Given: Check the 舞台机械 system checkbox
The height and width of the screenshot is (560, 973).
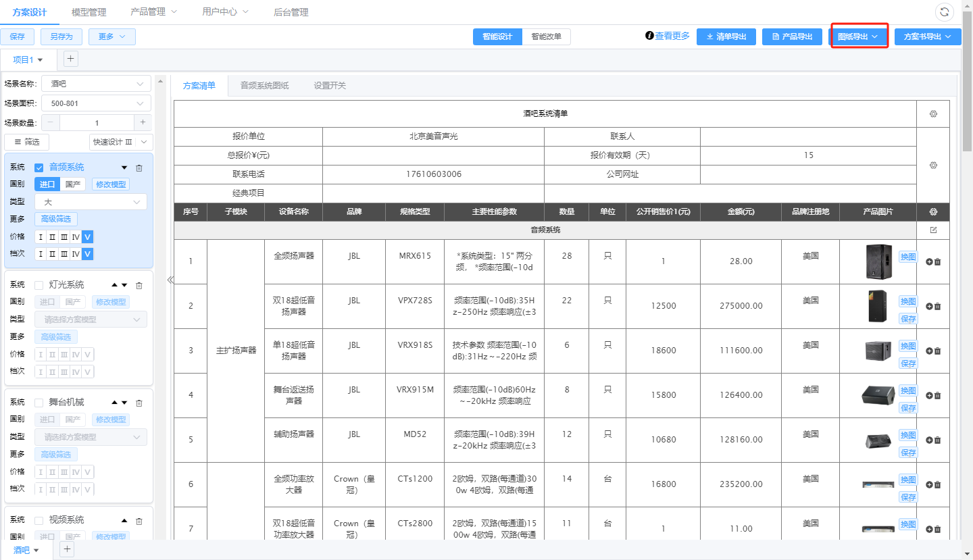Looking at the screenshot, I should [x=39, y=403].
